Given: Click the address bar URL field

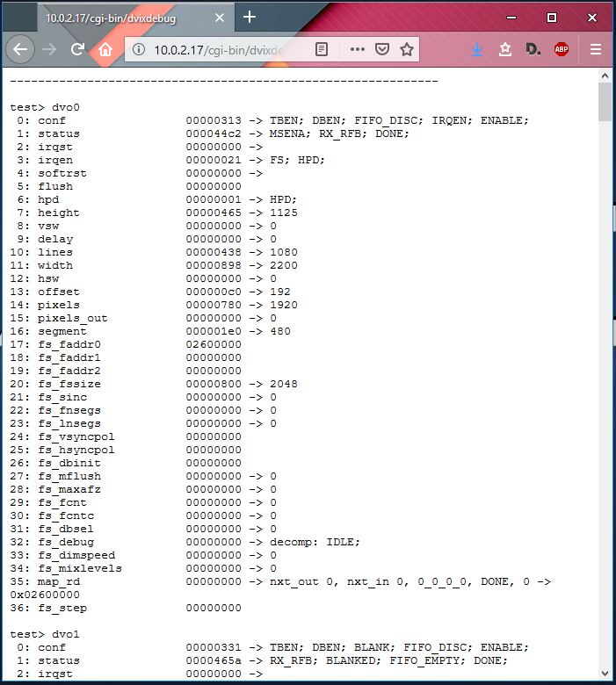Looking at the screenshot, I should coord(219,50).
